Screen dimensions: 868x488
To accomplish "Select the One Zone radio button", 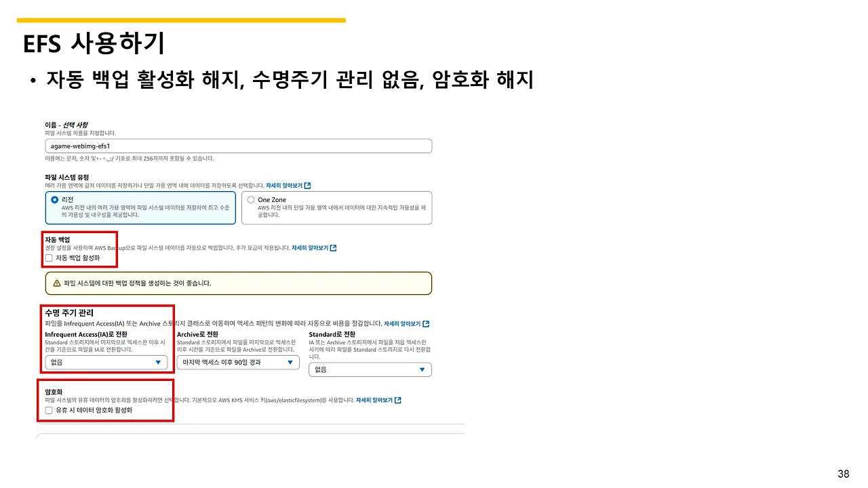I will coord(250,199).
